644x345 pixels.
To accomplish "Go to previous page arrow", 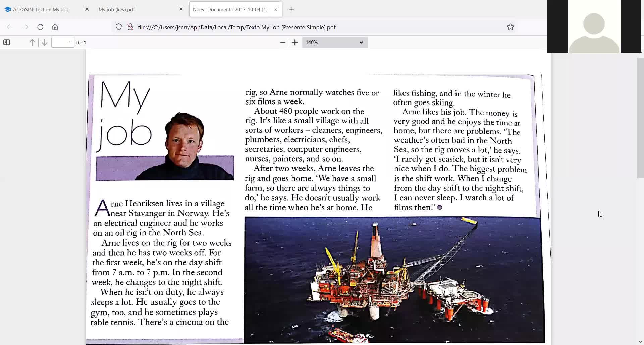I will click(x=32, y=42).
